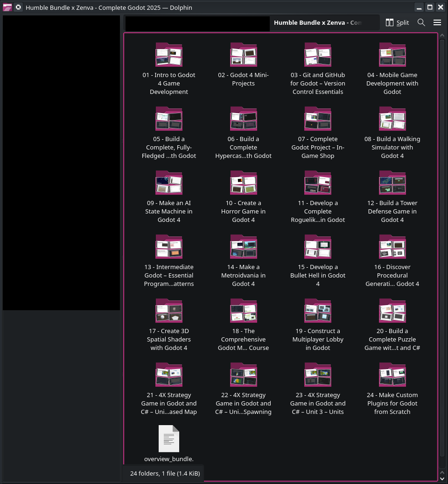Click the '18 - The Comprehensive Godot' label

243,339
